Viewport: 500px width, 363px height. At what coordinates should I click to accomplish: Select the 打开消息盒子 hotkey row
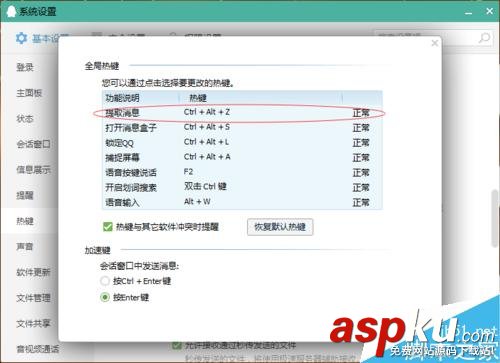[242, 128]
